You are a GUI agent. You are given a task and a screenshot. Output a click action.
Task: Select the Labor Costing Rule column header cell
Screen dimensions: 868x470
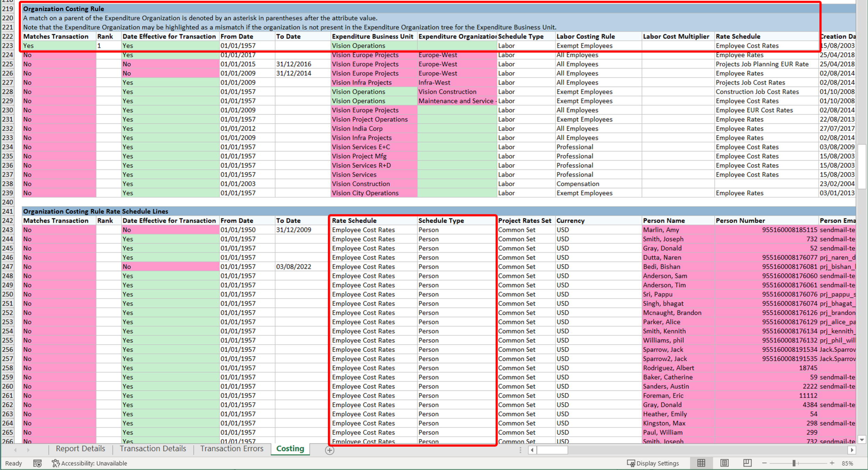click(x=598, y=36)
